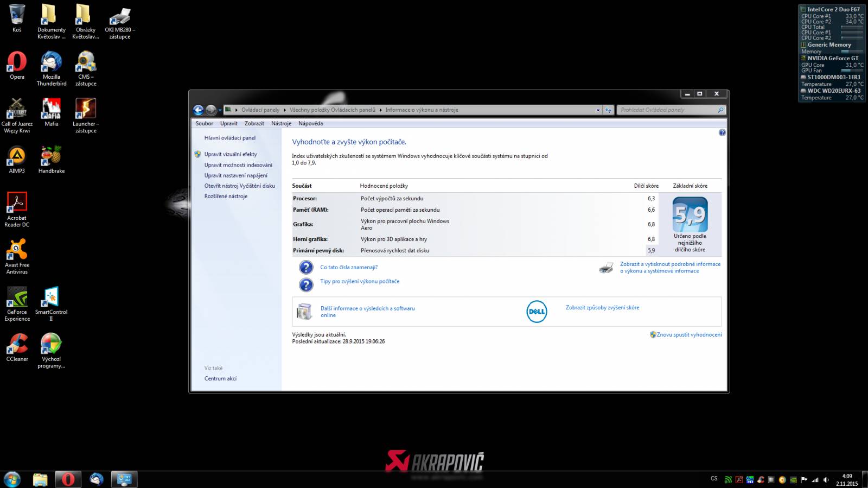Click the Control Panel taskbar button
The height and width of the screenshot is (488, 868).
pos(124,479)
